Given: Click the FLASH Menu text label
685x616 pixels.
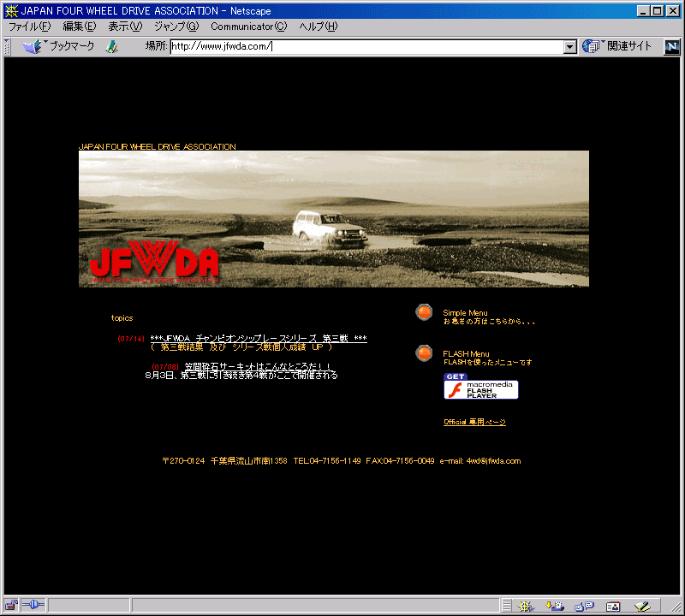Looking at the screenshot, I should pos(466,353).
